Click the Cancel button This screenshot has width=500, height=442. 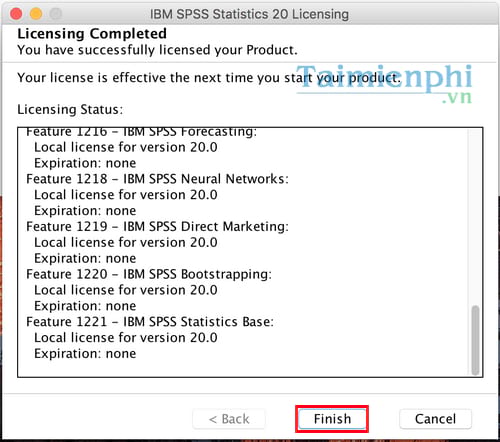pos(435,419)
